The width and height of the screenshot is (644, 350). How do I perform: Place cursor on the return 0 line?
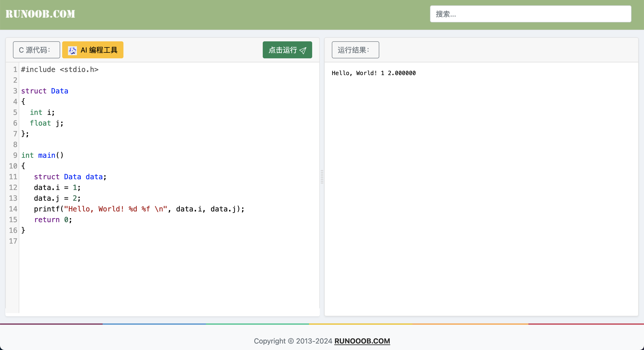click(53, 220)
